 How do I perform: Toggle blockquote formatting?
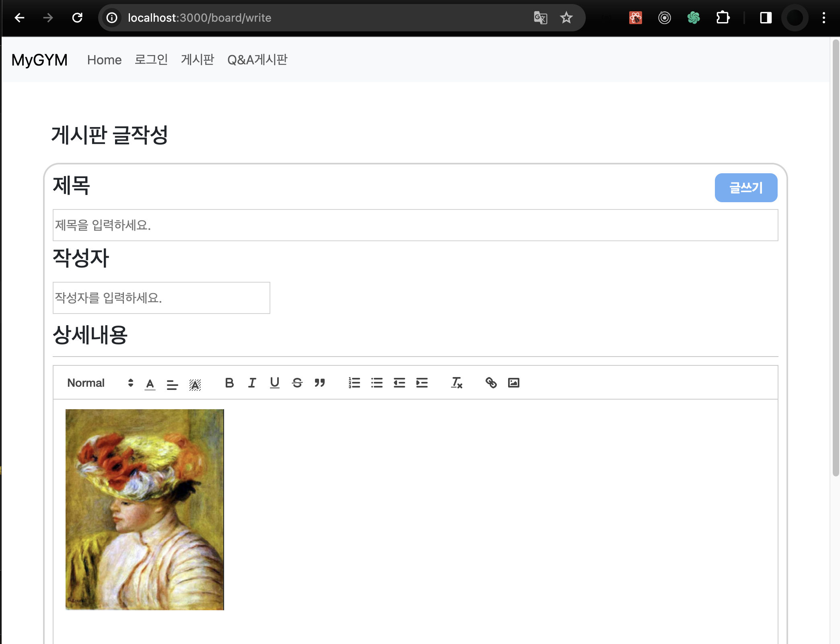click(320, 383)
